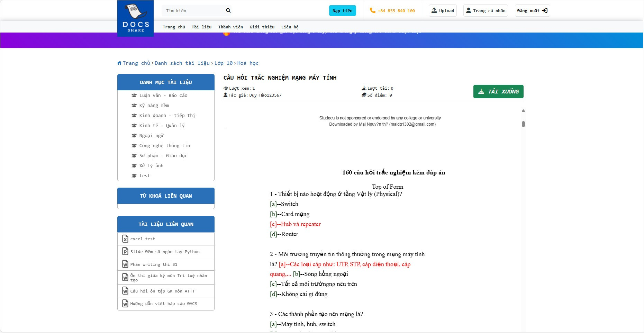Go to Hoá học breadcrumb link
The height and width of the screenshot is (333, 644).
248,63
